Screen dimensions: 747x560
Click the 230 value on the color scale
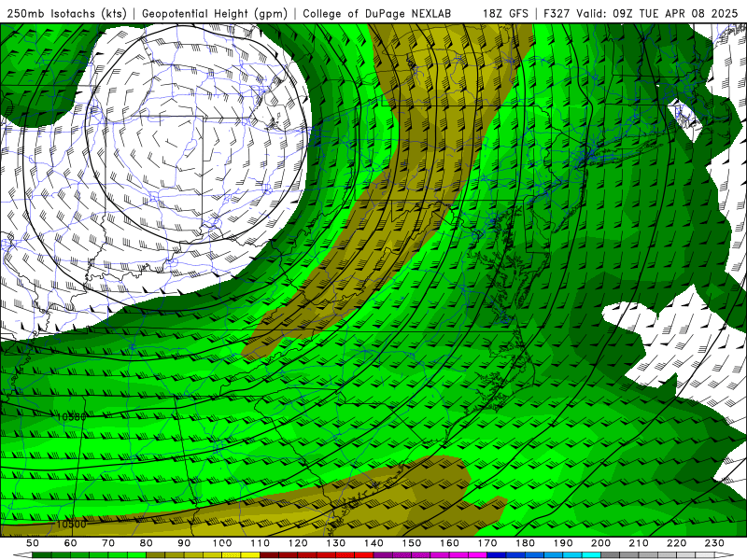714,543
